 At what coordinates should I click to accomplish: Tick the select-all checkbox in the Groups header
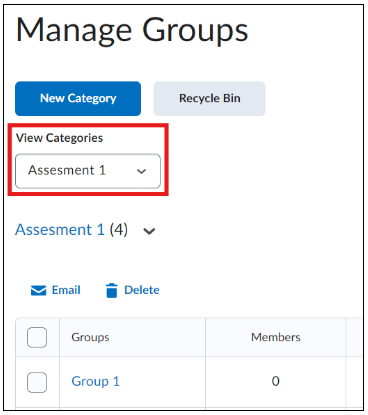[x=37, y=337]
